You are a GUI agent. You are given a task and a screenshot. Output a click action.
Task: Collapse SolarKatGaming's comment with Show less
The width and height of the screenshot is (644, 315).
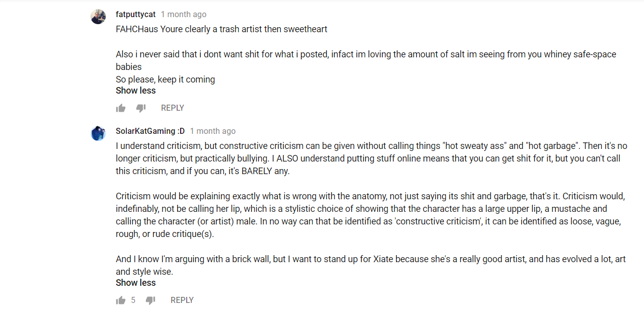pos(136,283)
